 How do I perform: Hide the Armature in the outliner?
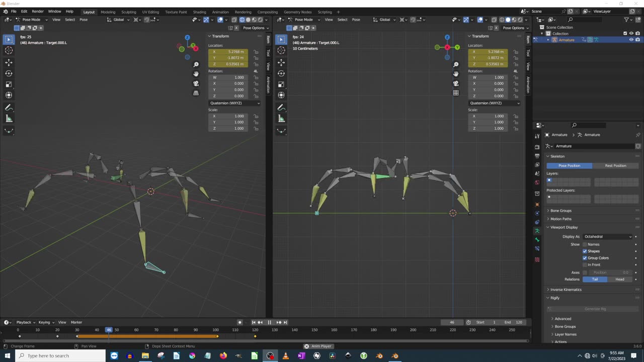[631, 40]
